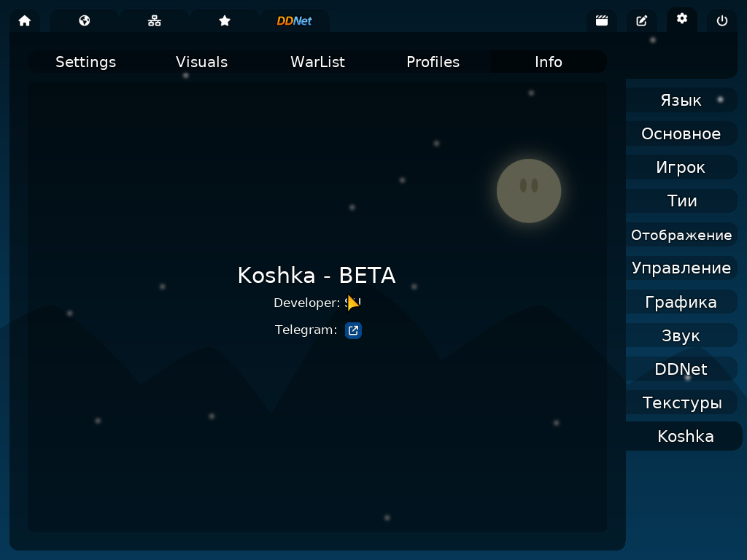747x560 pixels.
Task: Open the Основное settings page
Action: 682,134
